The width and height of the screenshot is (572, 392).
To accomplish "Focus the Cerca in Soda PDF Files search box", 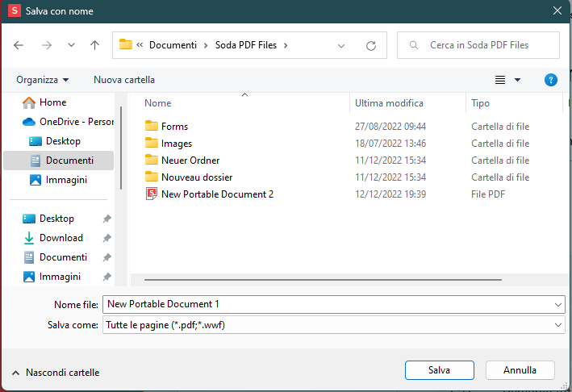I will coord(478,45).
